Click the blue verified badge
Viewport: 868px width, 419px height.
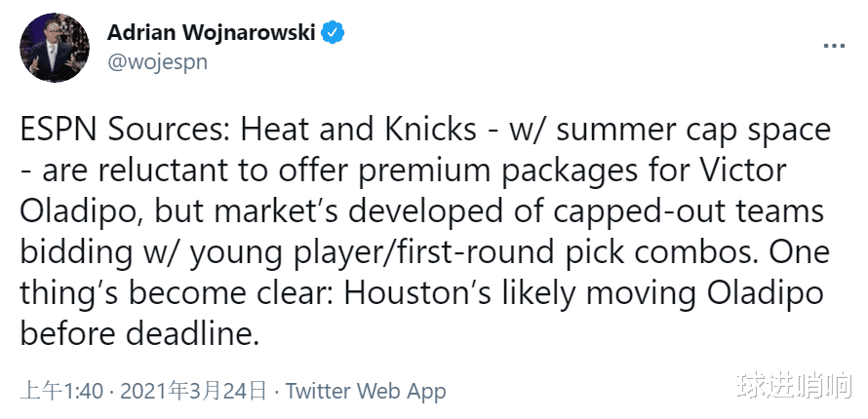333,33
